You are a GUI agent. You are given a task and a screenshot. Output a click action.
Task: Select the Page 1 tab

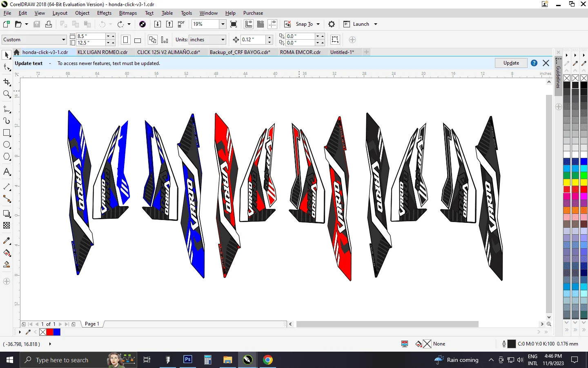pos(92,324)
